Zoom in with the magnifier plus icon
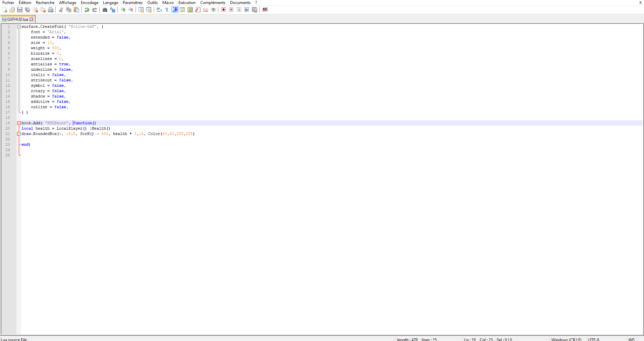Screen dimensions: 644x341 [123, 10]
